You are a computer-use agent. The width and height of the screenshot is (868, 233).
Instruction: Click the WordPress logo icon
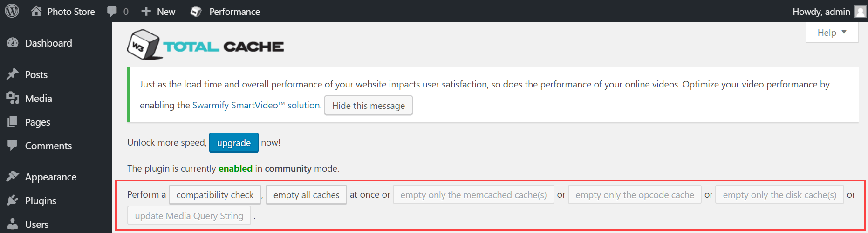pos(12,11)
